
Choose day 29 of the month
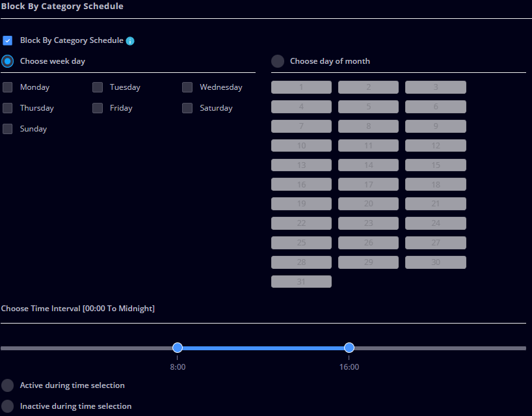tap(369, 262)
